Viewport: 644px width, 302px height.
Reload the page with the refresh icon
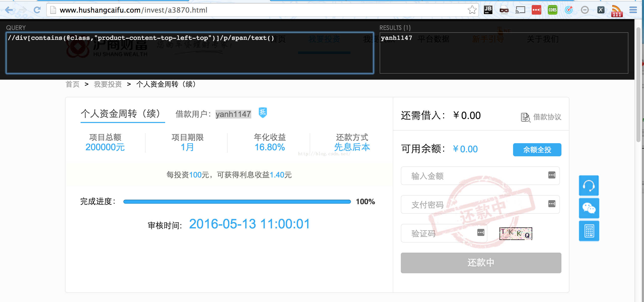(37, 10)
